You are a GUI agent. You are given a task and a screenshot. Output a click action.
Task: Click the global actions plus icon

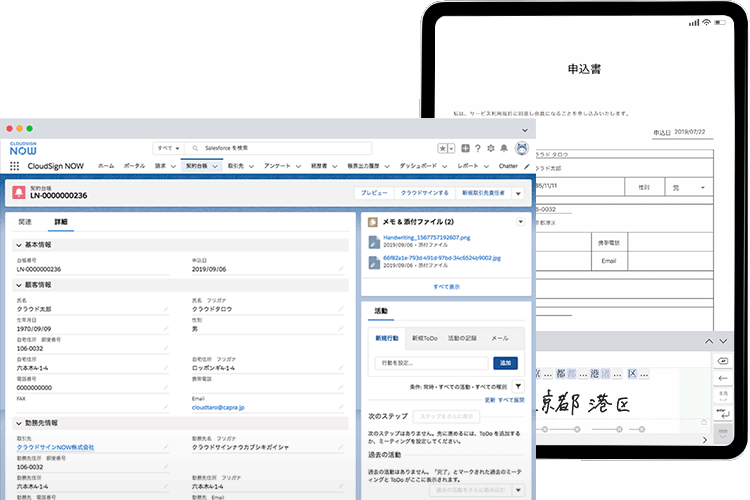[x=465, y=148]
